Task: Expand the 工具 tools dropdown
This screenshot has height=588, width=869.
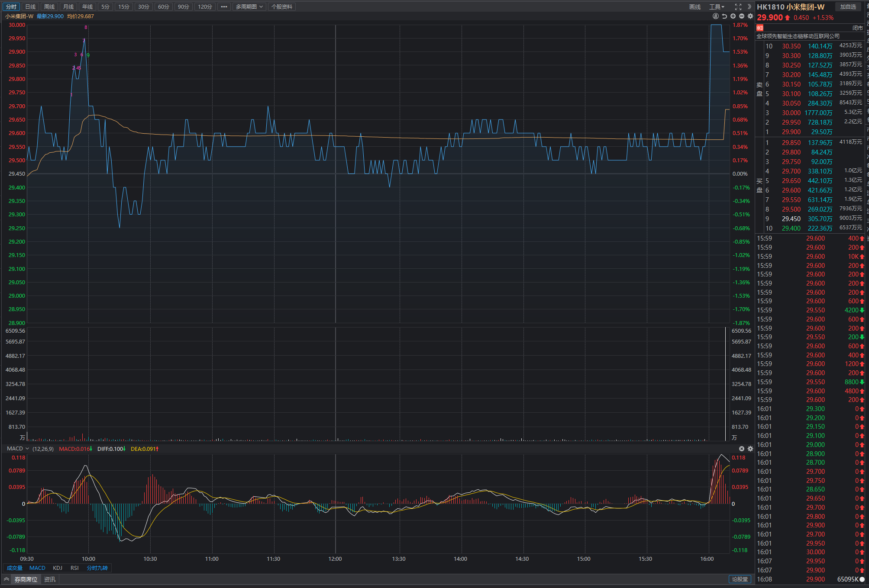Action: [x=717, y=7]
